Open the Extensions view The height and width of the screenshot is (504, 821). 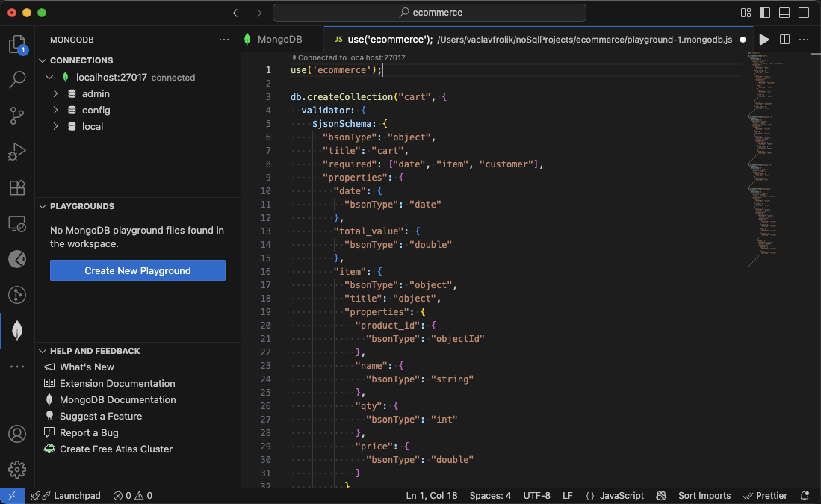(16, 187)
